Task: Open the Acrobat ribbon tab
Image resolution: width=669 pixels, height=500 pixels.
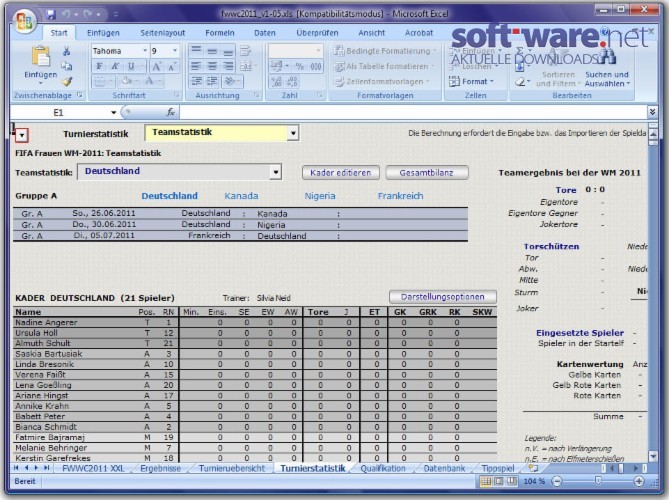Action: pyautogui.click(x=419, y=33)
